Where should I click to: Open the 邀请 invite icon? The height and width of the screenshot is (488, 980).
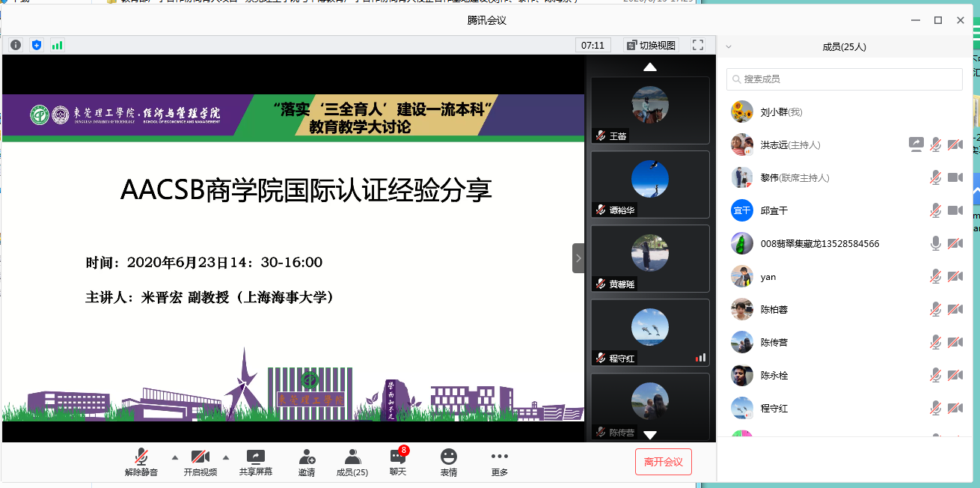307,456
